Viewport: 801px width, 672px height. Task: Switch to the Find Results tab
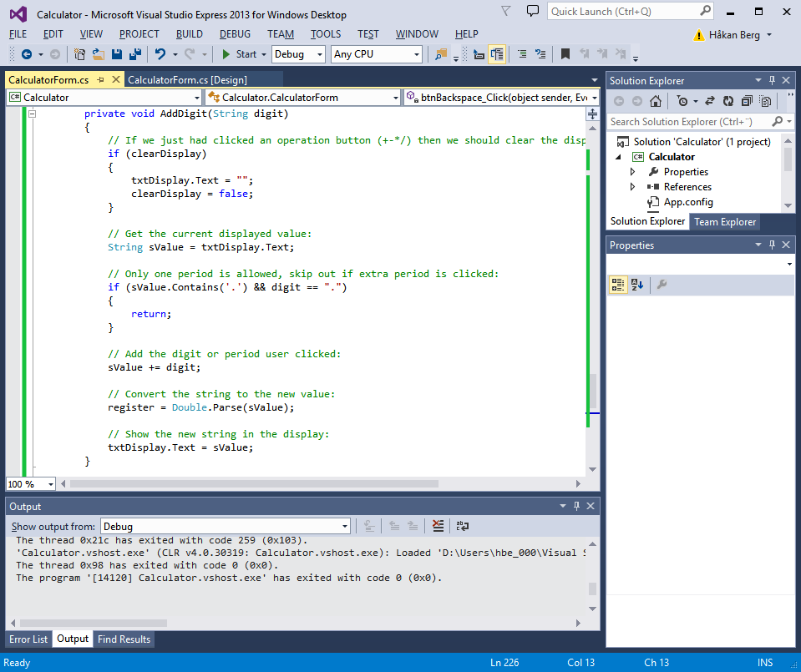(x=124, y=639)
